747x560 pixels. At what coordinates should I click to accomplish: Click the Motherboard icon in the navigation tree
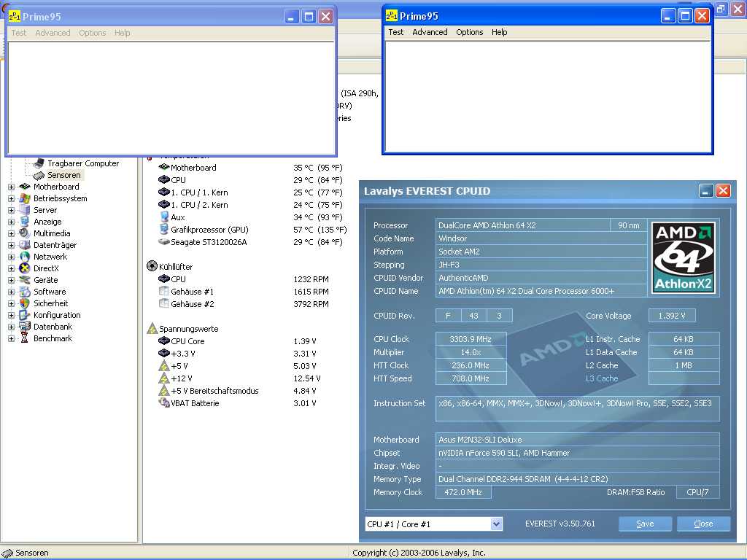(x=25, y=187)
